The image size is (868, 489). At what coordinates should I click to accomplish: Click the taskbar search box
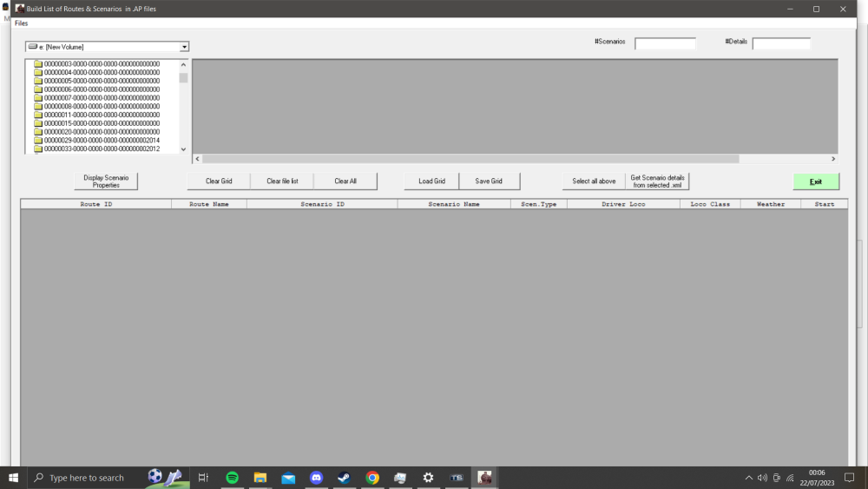tap(108, 478)
